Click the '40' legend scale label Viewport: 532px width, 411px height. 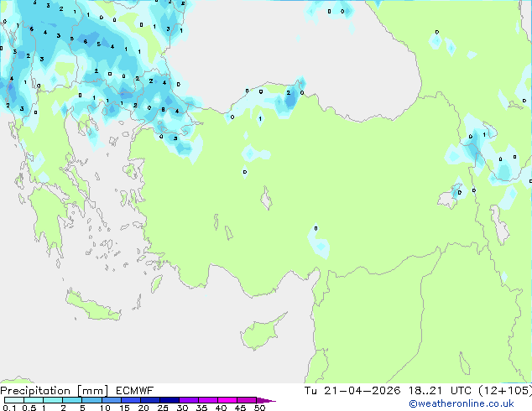[221, 408]
